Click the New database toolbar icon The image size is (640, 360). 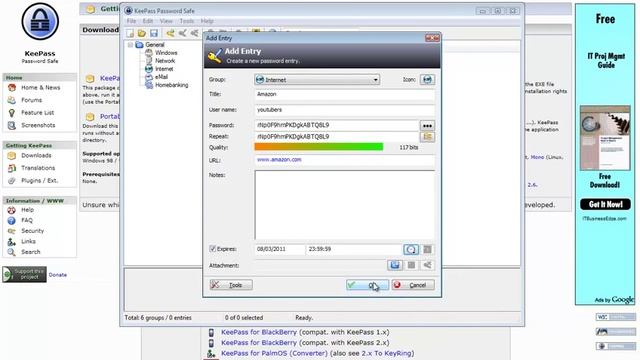pos(130,33)
